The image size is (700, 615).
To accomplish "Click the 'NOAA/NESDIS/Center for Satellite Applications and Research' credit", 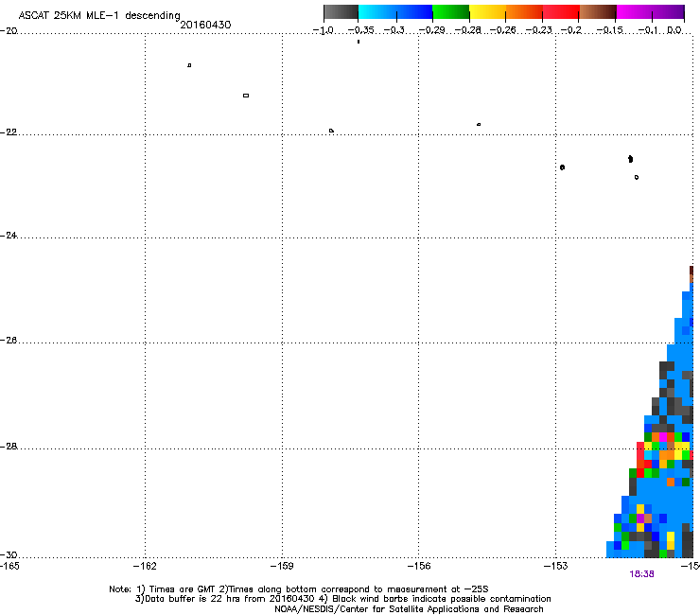I will [x=409, y=609].
